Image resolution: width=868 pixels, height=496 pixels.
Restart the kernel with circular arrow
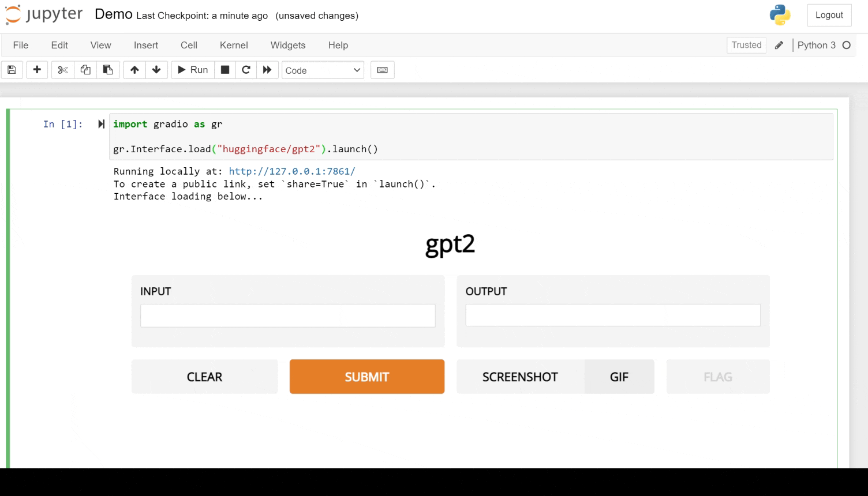point(246,70)
